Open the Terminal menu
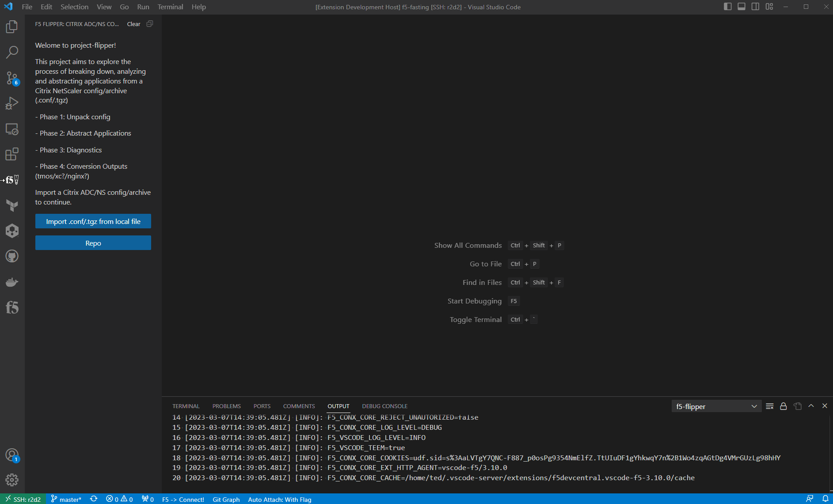This screenshot has height=504, width=833. (x=170, y=7)
